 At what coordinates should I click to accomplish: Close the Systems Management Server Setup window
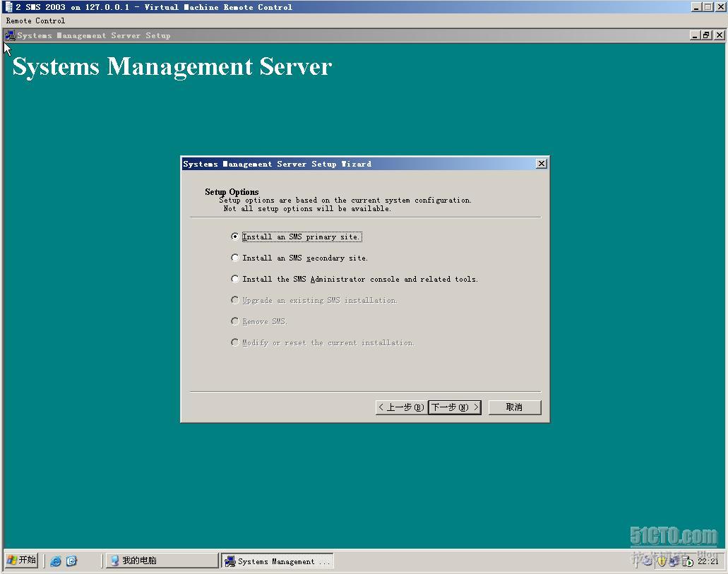[720, 35]
